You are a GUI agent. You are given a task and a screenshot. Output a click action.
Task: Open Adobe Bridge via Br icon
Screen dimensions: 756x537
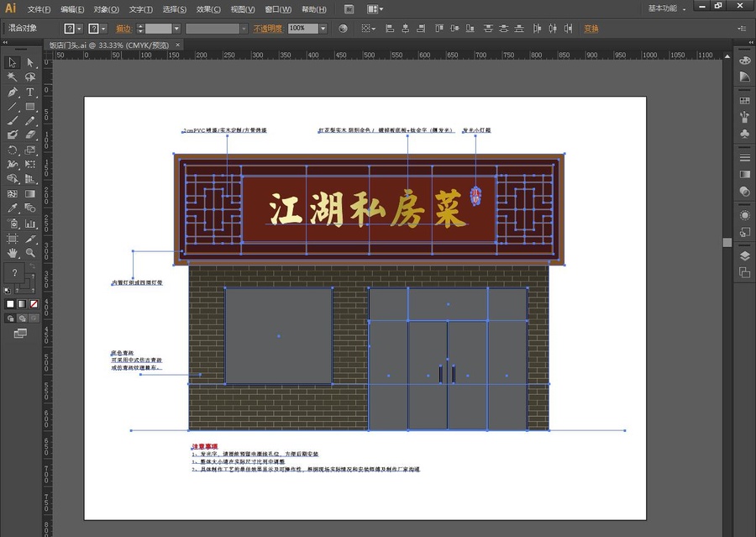[349, 9]
